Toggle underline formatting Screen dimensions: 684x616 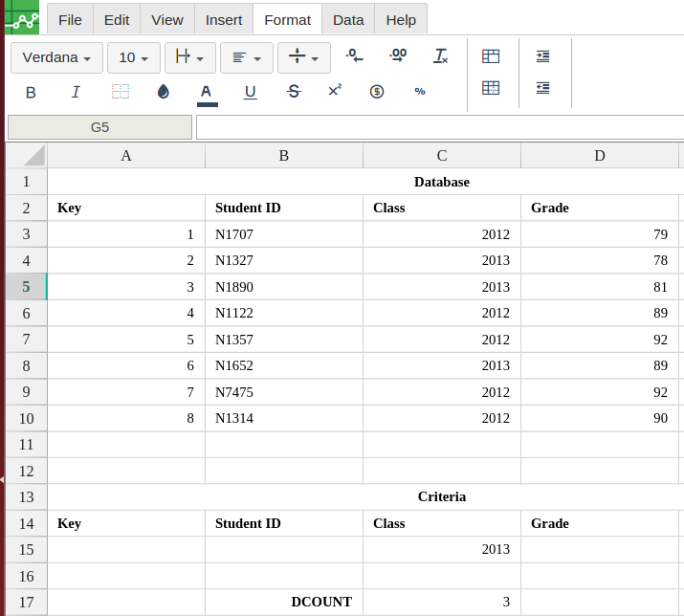(x=250, y=92)
